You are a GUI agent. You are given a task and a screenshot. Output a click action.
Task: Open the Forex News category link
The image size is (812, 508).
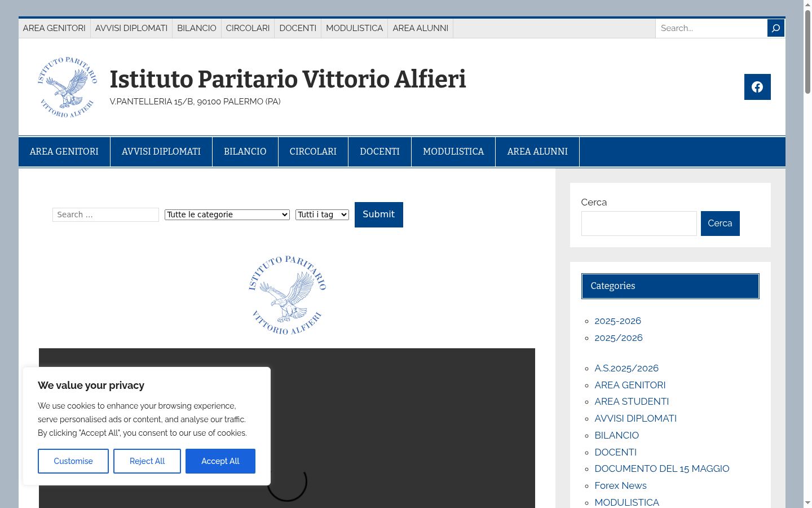click(620, 485)
